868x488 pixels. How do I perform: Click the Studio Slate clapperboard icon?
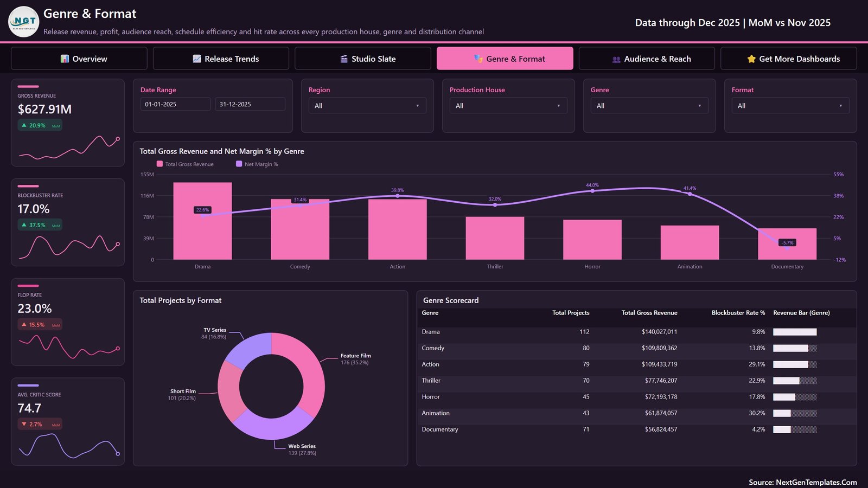click(x=344, y=59)
